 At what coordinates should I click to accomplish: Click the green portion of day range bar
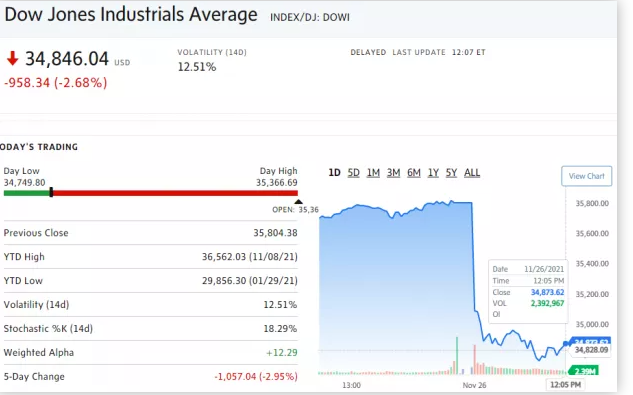coord(26,193)
